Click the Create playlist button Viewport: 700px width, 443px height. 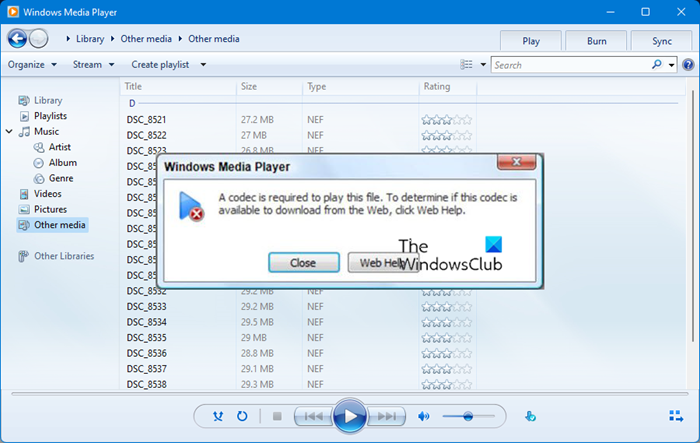(160, 65)
